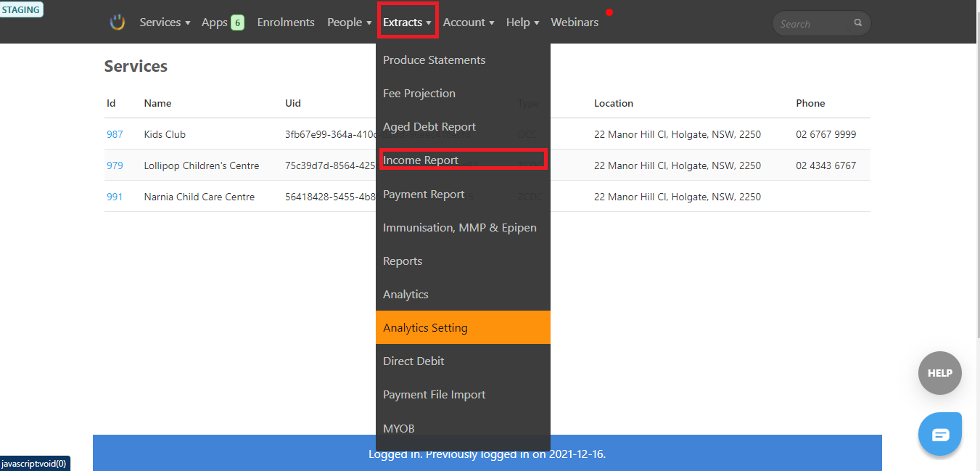This screenshot has width=980, height=471.
Task: Open service Id 987 link
Action: click(x=115, y=134)
